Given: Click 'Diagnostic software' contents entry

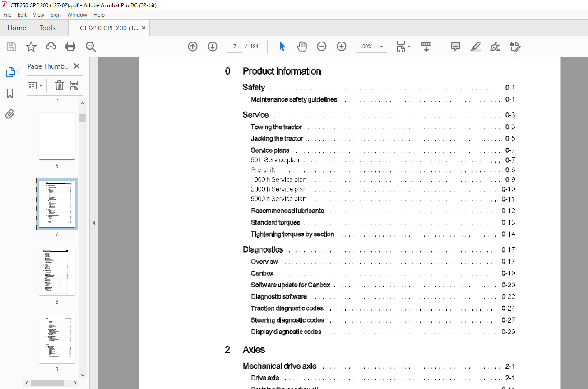Looking at the screenshot, I should (279, 297).
